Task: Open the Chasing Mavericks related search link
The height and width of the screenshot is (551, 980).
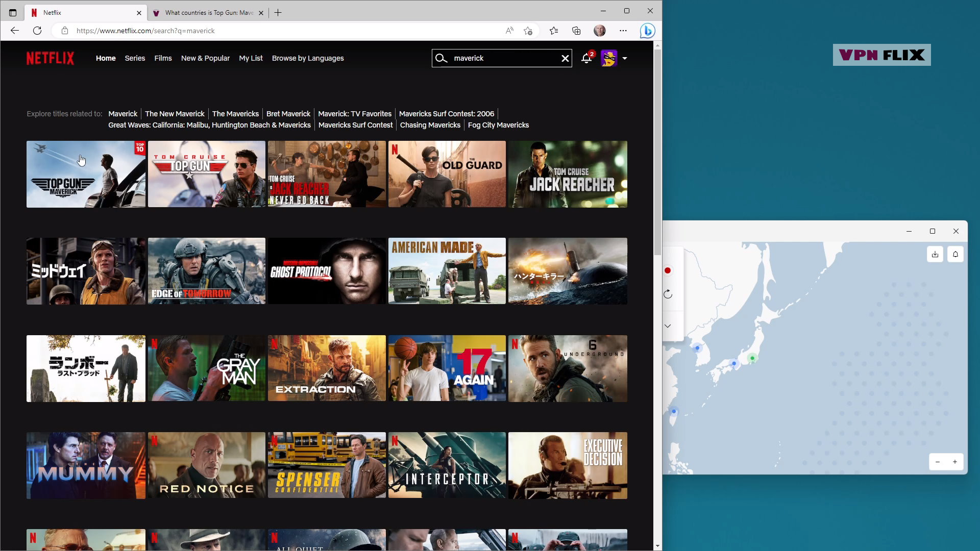Action: 430,125
